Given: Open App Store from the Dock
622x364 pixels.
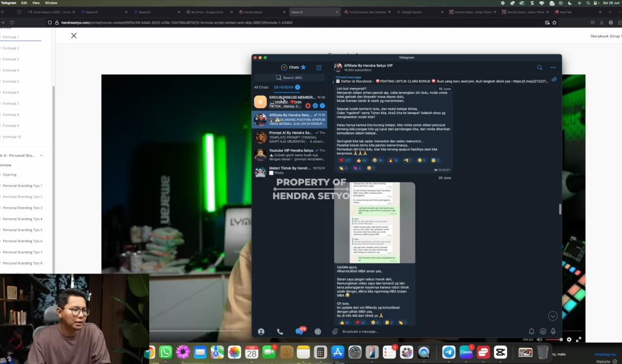Looking at the screenshot, I should pyautogui.click(x=338, y=352).
